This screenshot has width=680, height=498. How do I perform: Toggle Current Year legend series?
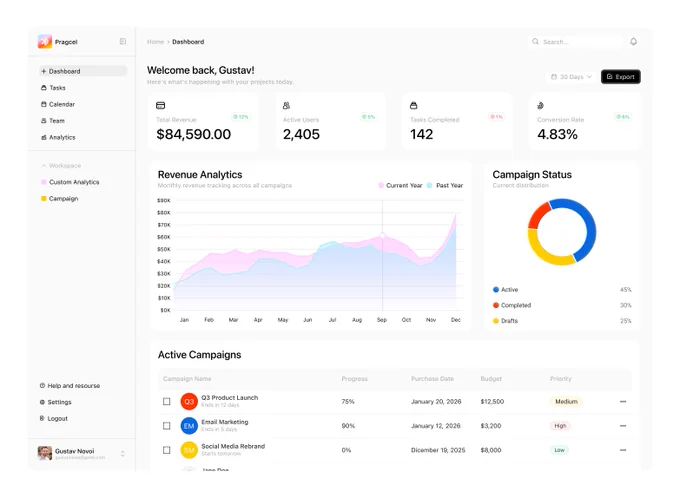click(x=400, y=185)
